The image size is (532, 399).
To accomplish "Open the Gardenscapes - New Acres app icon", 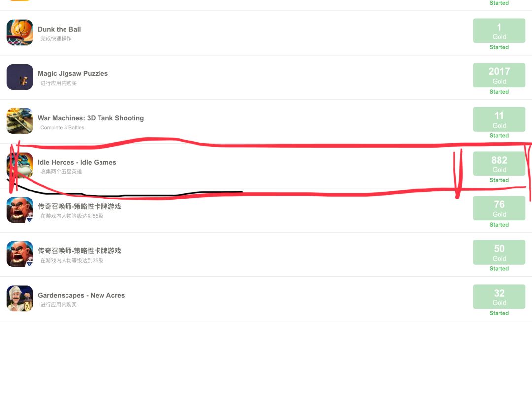I will pos(20,299).
